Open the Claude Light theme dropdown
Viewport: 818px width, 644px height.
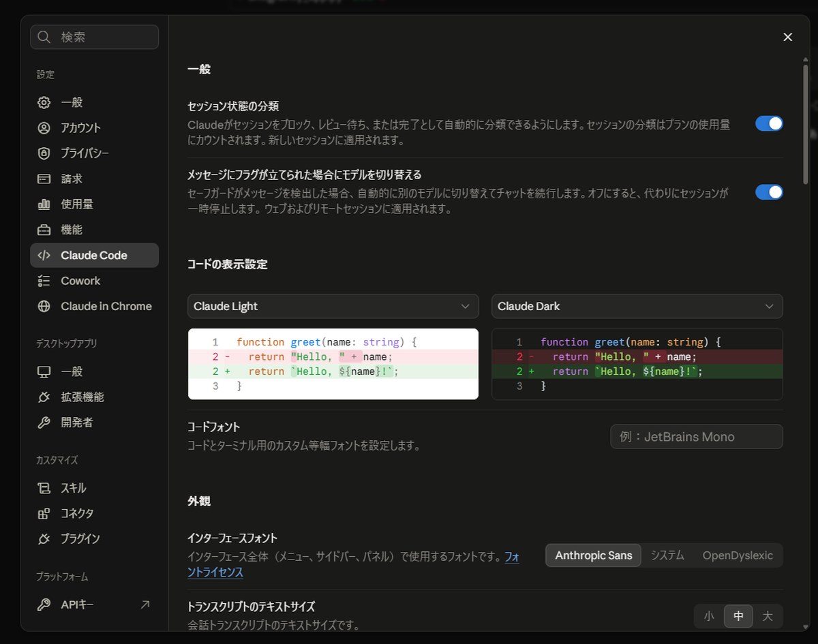point(333,306)
